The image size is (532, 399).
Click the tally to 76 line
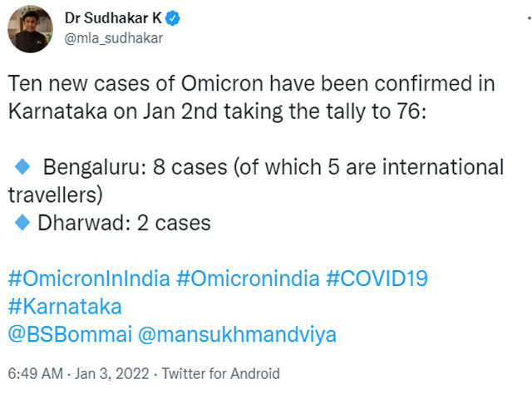217,111
